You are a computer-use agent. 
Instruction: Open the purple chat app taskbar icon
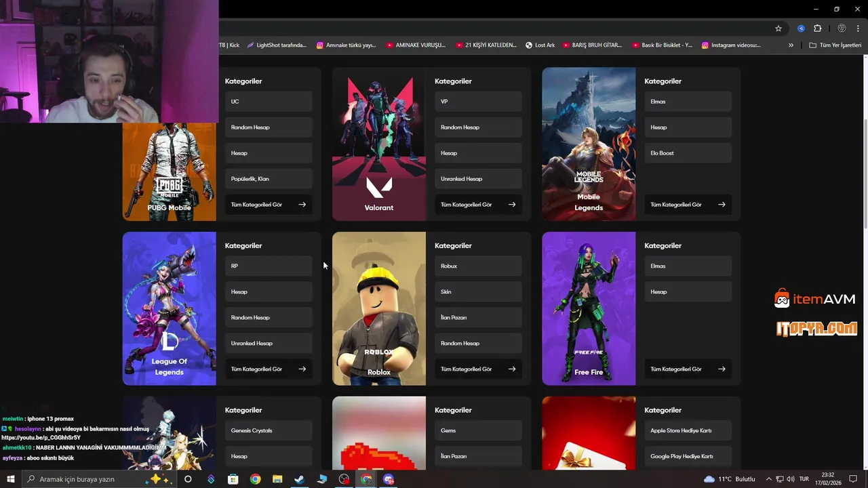point(389,479)
